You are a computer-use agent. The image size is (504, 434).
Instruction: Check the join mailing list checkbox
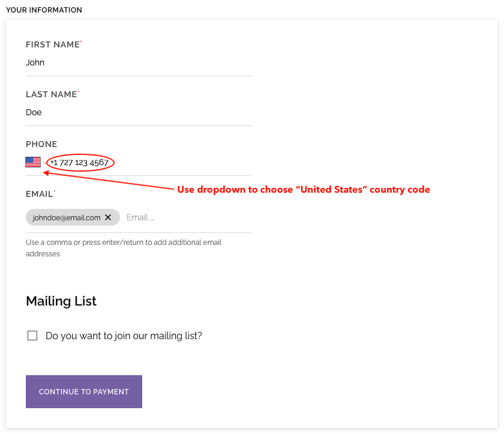32,336
